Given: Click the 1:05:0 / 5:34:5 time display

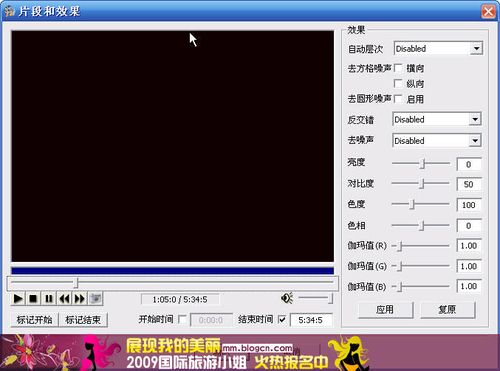Looking at the screenshot, I should [x=180, y=299].
